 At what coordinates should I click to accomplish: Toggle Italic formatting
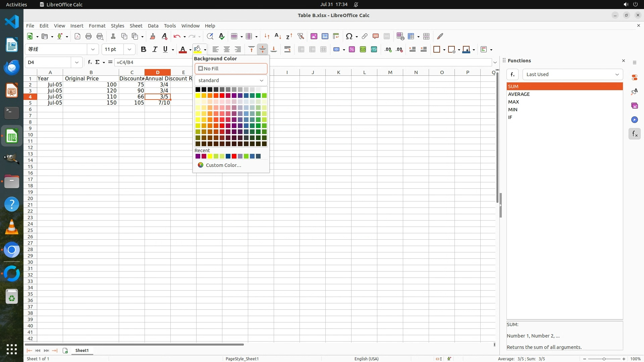[x=155, y=49]
